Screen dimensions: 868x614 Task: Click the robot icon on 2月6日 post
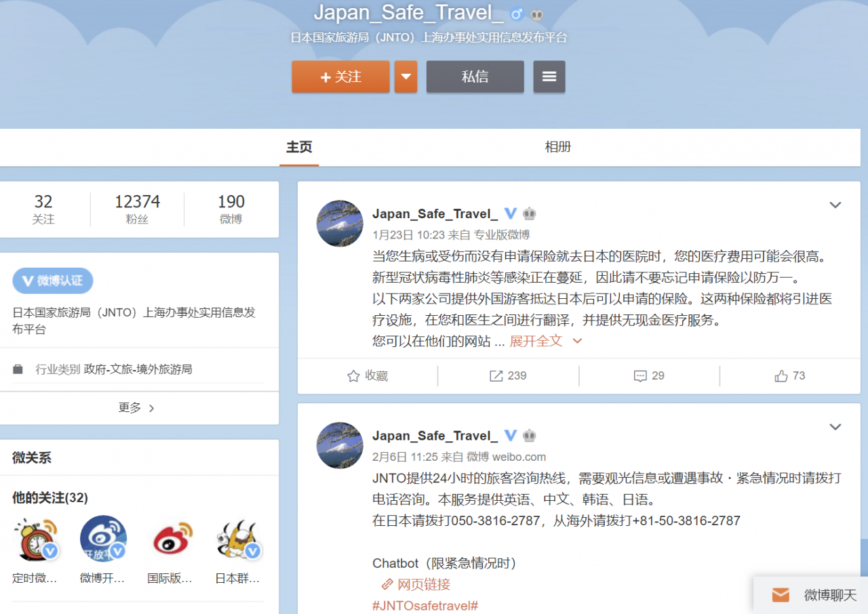pyautogui.click(x=529, y=435)
